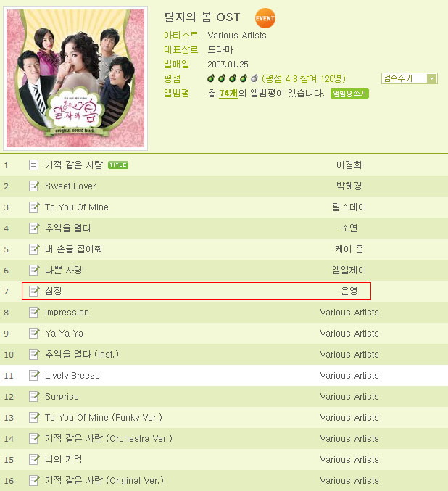Select track 나쁜 사랑
This screenshot has width=448, height=491.
pyautogui.click(x=64, y=270)
